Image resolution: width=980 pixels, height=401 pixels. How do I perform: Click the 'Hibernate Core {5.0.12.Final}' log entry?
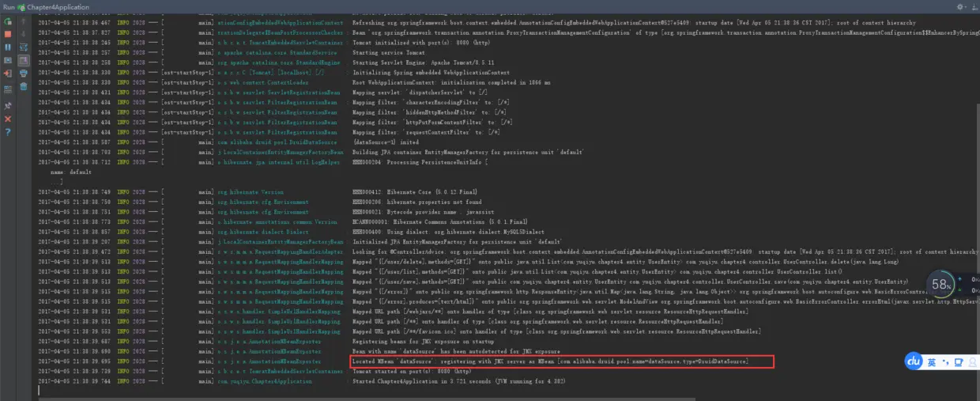pyautogui.click(x=416, y=192)
